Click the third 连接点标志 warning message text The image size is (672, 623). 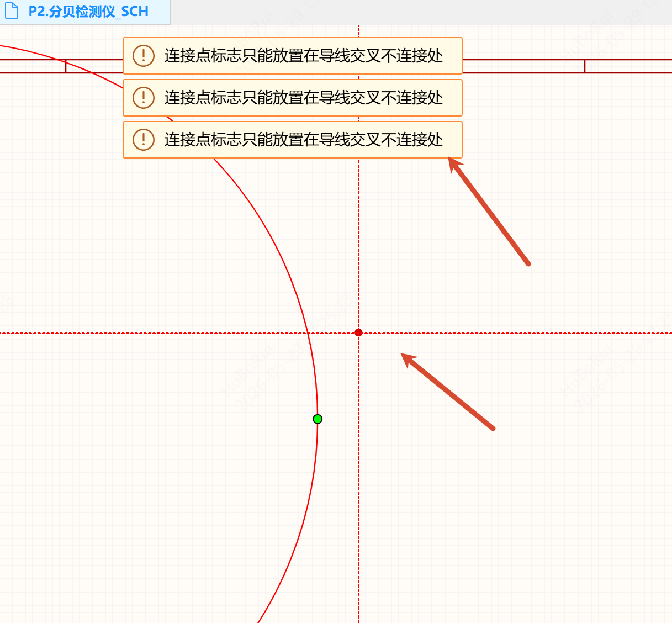pos(304,140)
